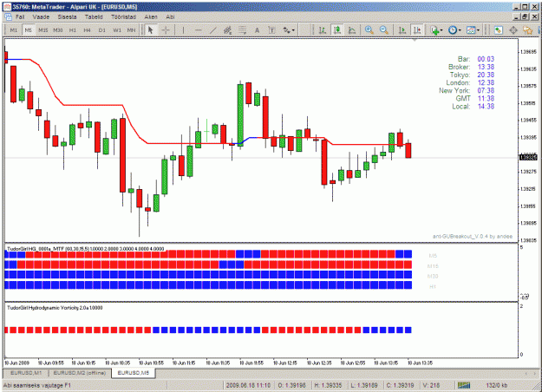Switch to the EURUSD,M1 chart tab
This screenshot has height=392, width=542.
[x=26, y=373]
